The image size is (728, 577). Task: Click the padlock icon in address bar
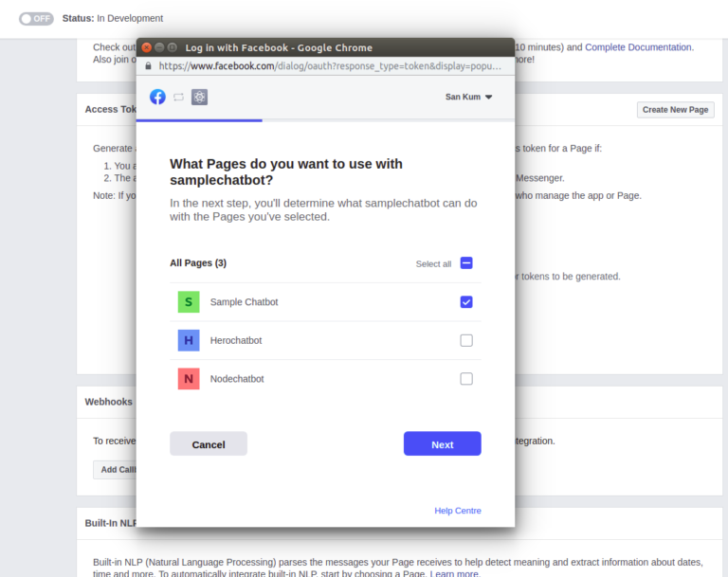(x=148, y=66)
